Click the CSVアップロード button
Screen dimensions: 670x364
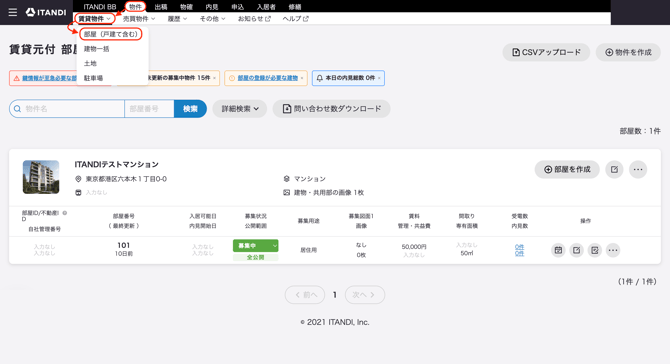(546, 52)
